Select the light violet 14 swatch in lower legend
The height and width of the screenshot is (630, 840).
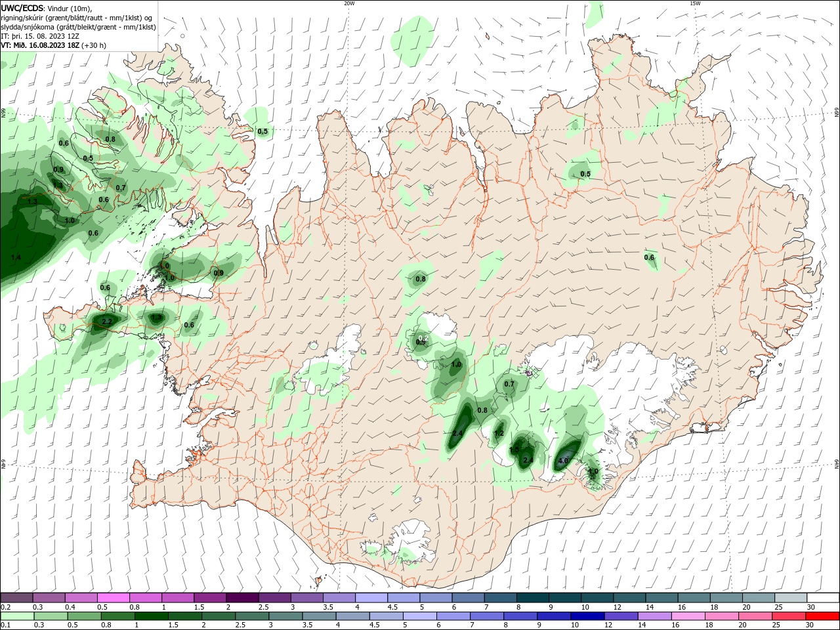654,616
